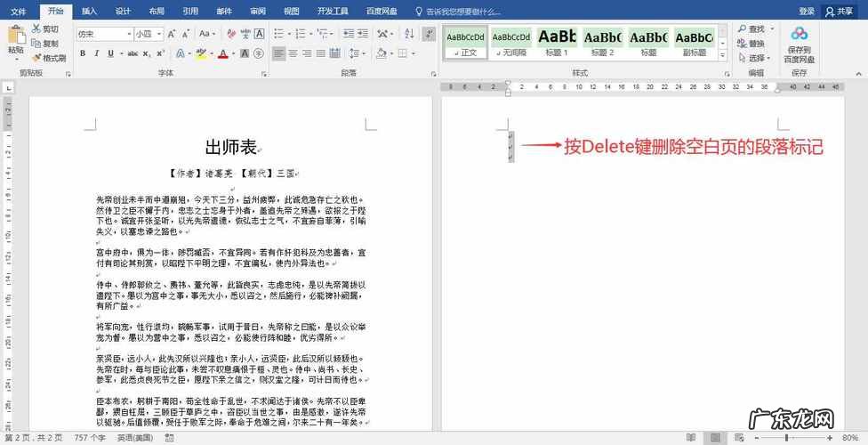This screenshot has height=445, width=868.
Task: Switch to the Design (设计) tab
Action: (x=123, y=11)
